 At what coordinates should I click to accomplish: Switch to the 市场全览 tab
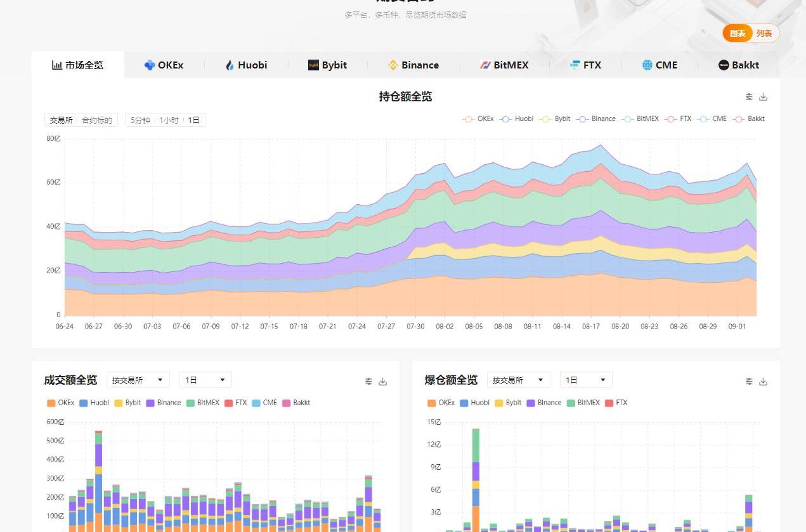(78, 65)
